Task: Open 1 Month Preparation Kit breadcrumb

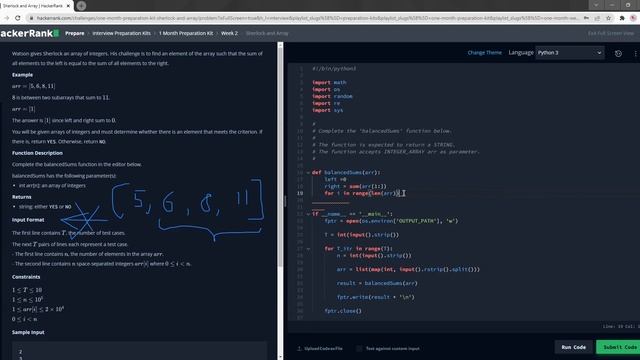Action: pyautogui.click(x=186, y=33)
